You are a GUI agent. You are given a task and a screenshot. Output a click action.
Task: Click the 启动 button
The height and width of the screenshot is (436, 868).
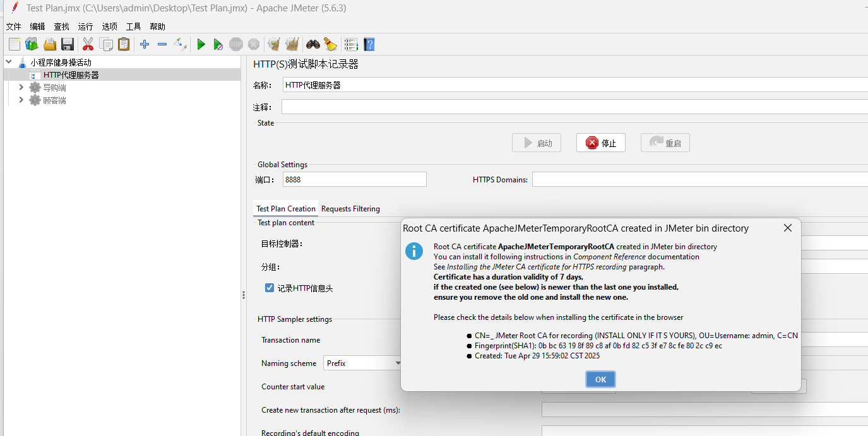click(537, 143)
